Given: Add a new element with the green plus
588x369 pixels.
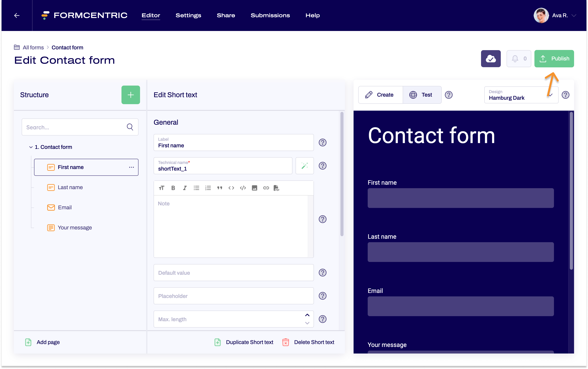Looking at the screenshot, I should point(131,95).
